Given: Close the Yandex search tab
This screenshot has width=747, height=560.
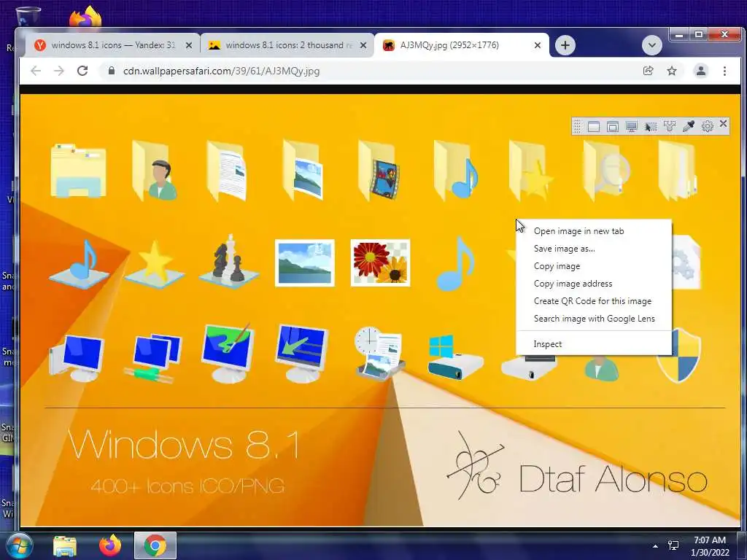Looking at the screenshot, I should [x=189, y=45].
